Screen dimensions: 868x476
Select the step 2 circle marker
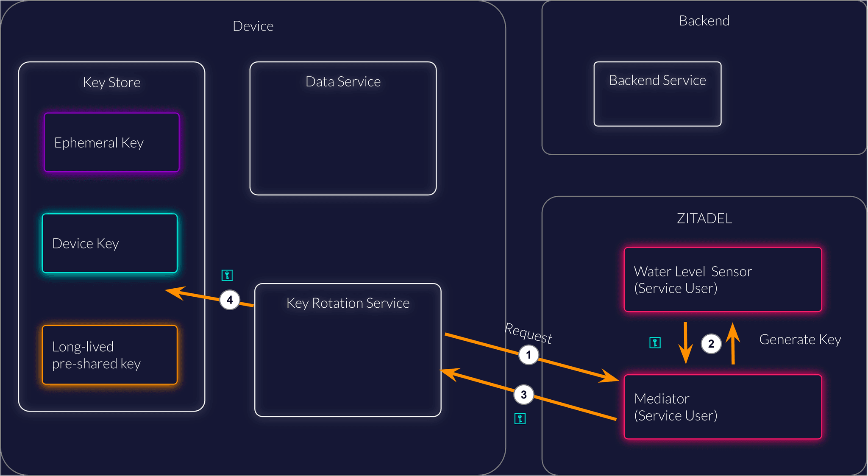pyautogui.click(x=711, y=344)
